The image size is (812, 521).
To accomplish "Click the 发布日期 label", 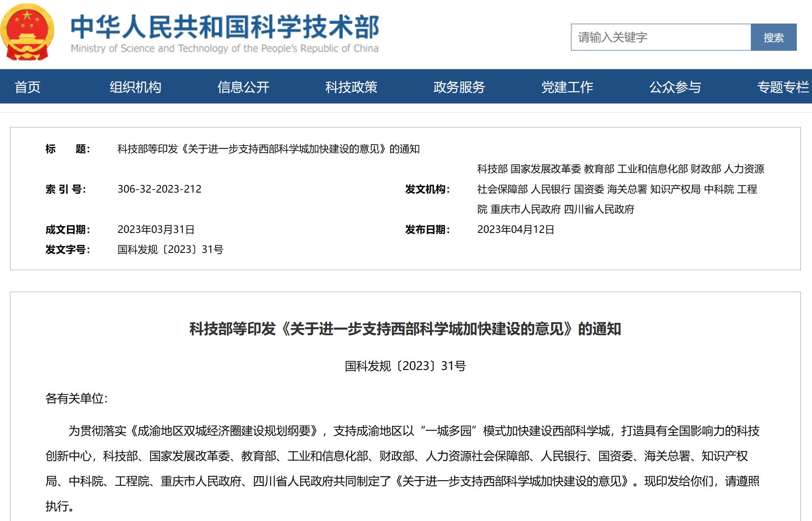I will pos(427,229).
